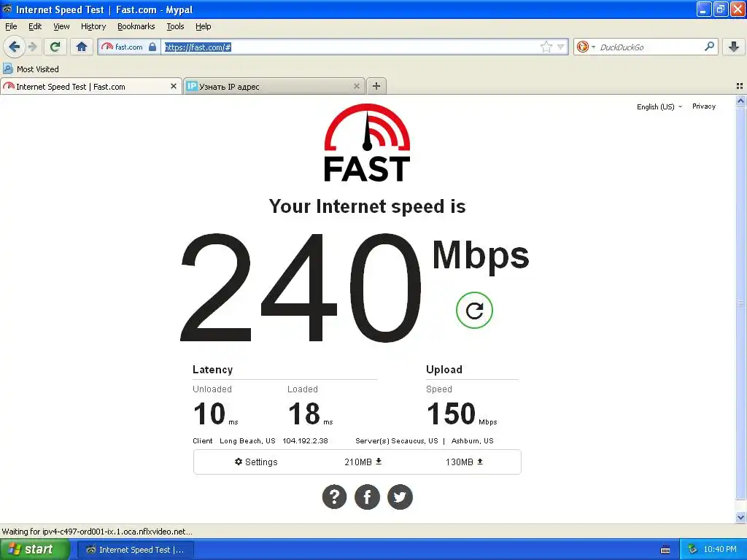This screenshot has height=560, width=747.
Task: Open the Windows Start menu
Action: click(34, 550)
